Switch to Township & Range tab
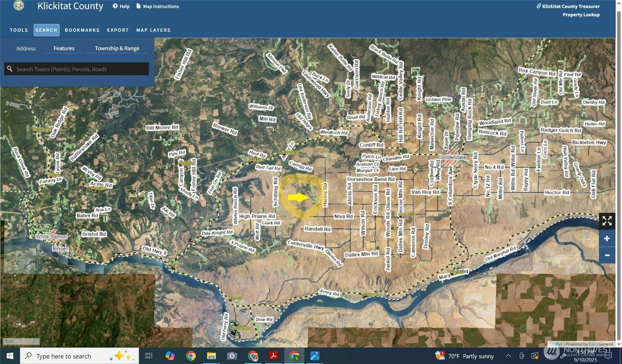This screenshot has height=364, width=622. click(117, 48)
